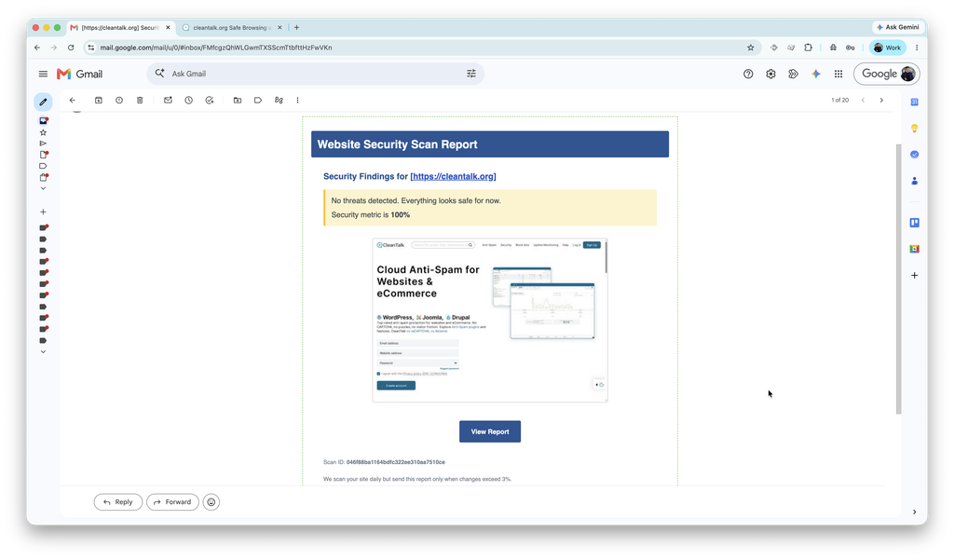Open the Google apps grid
This screenshot has width=954, height=560.
(838, 74)
